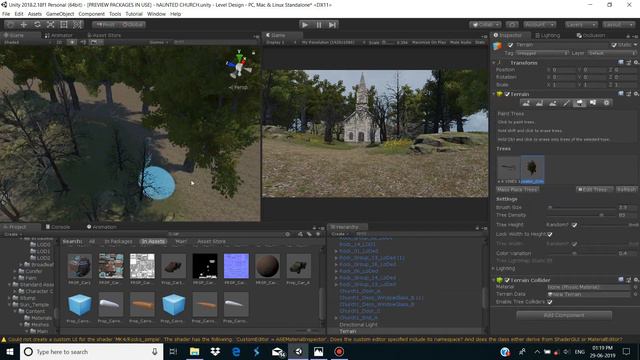Toggle Tree Height Random checkbox
The image size is (640, 360).
574,225
